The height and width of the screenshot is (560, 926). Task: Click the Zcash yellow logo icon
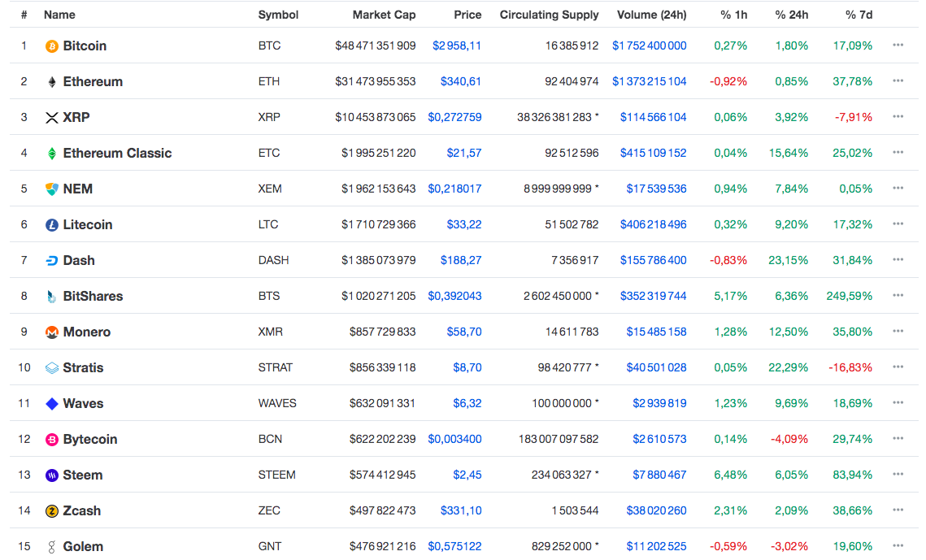[52, 511]
